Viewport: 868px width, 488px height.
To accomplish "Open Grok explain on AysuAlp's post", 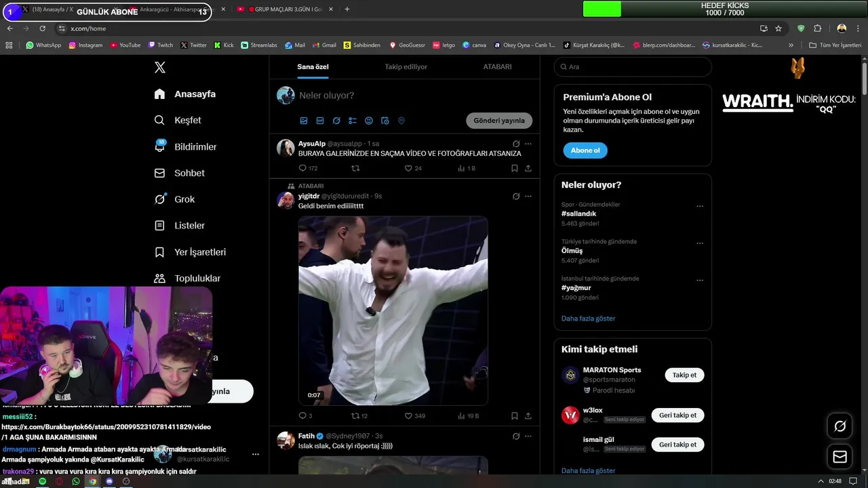I will click(x=516, y=144).
